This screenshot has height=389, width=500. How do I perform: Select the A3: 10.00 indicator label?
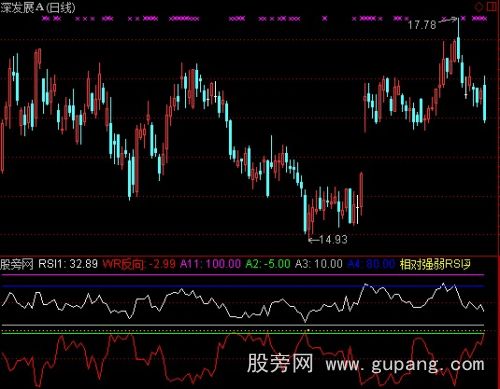(x=319, y=264)
